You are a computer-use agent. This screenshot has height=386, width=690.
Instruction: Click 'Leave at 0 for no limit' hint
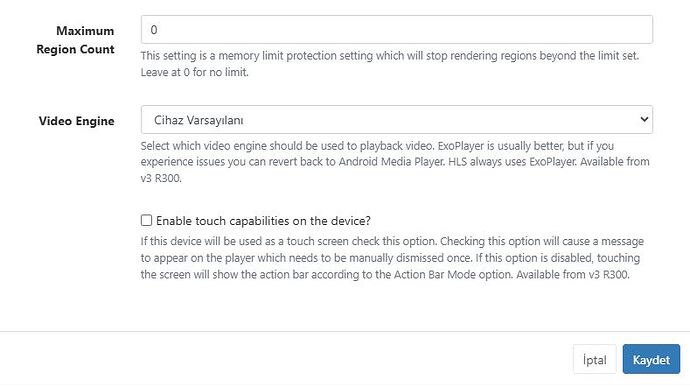[195, 72]
